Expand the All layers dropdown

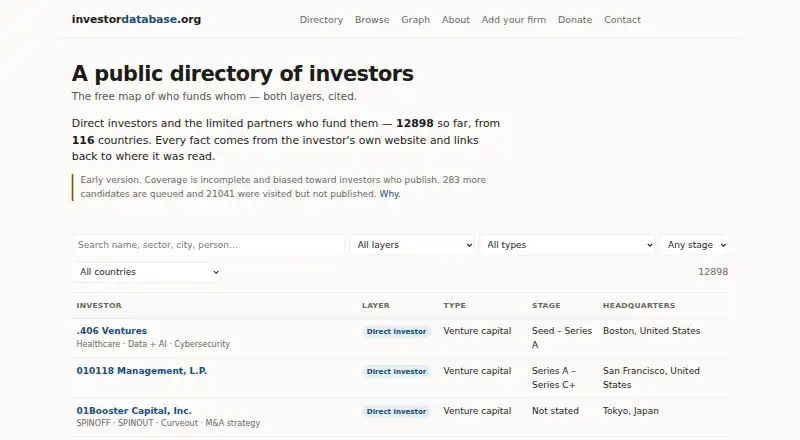412,245
